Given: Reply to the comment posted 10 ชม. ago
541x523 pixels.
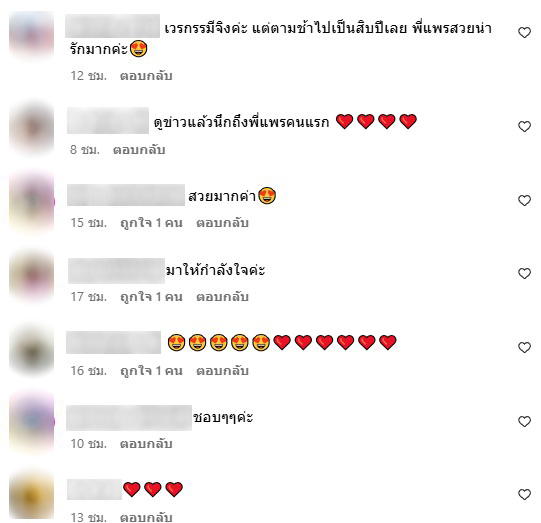Looking at the screenshot, I should point(146,444).
